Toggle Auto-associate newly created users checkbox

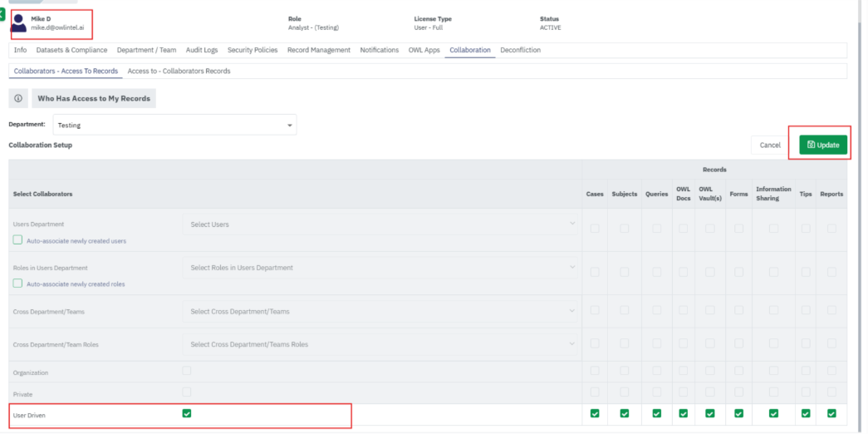17,240
